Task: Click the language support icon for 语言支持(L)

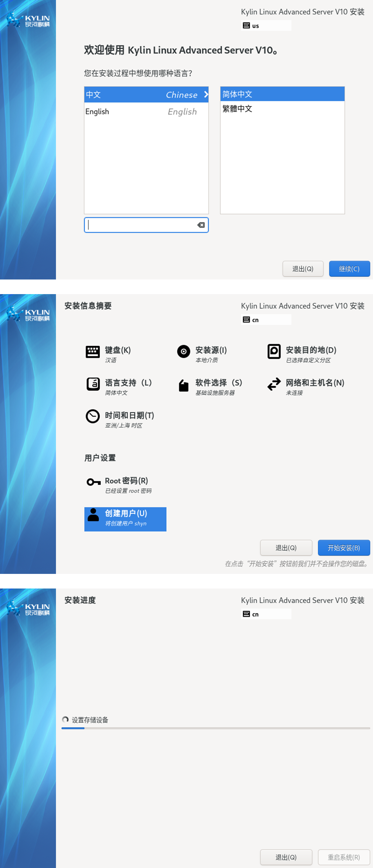Action: click(93, 384)
